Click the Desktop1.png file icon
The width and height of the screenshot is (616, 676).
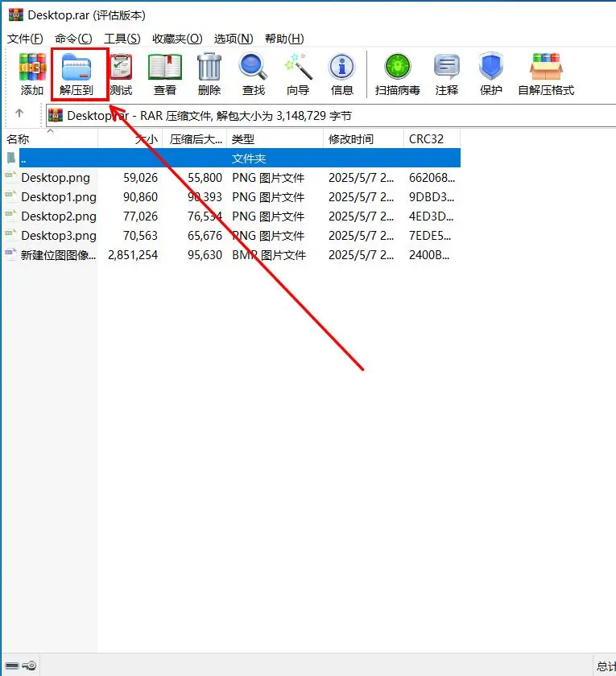click(10, 196)
